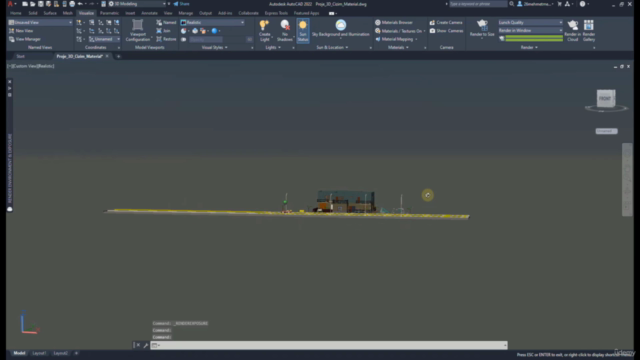640x360 pixels.
Task: Expand the Sun & Location panel
Action: (x=332, y=47)
